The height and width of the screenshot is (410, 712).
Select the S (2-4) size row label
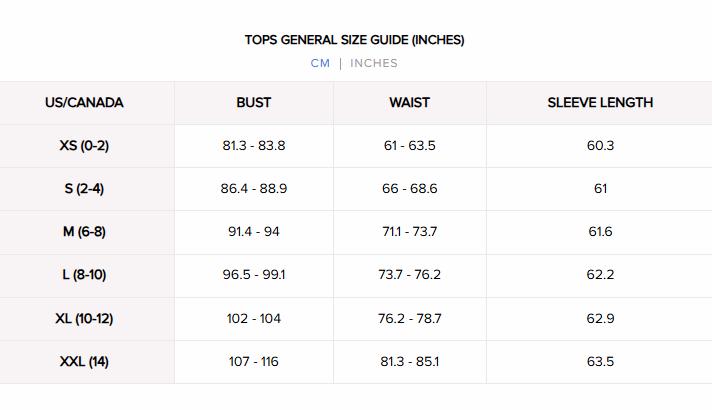pos(84,188)
